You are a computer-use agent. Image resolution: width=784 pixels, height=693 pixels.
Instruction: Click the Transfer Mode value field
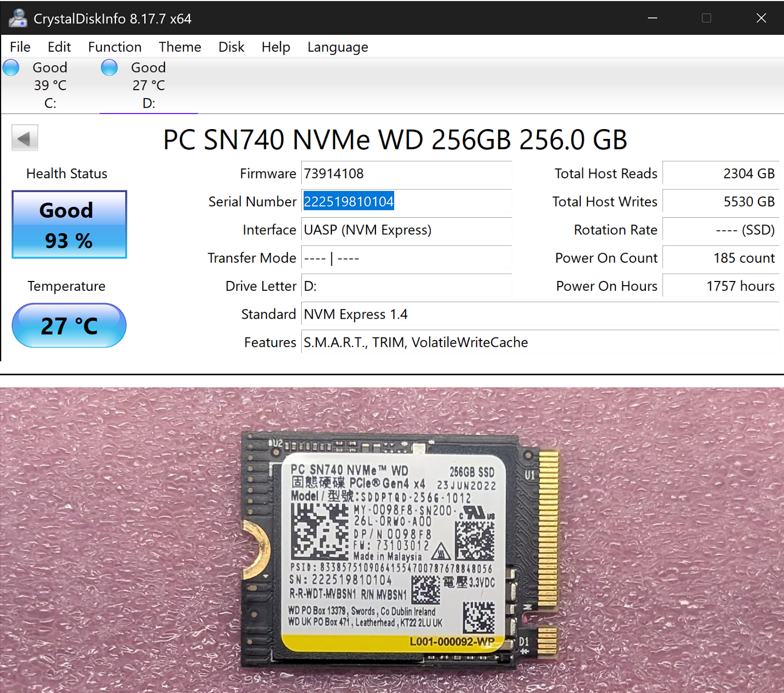point(407,258)
